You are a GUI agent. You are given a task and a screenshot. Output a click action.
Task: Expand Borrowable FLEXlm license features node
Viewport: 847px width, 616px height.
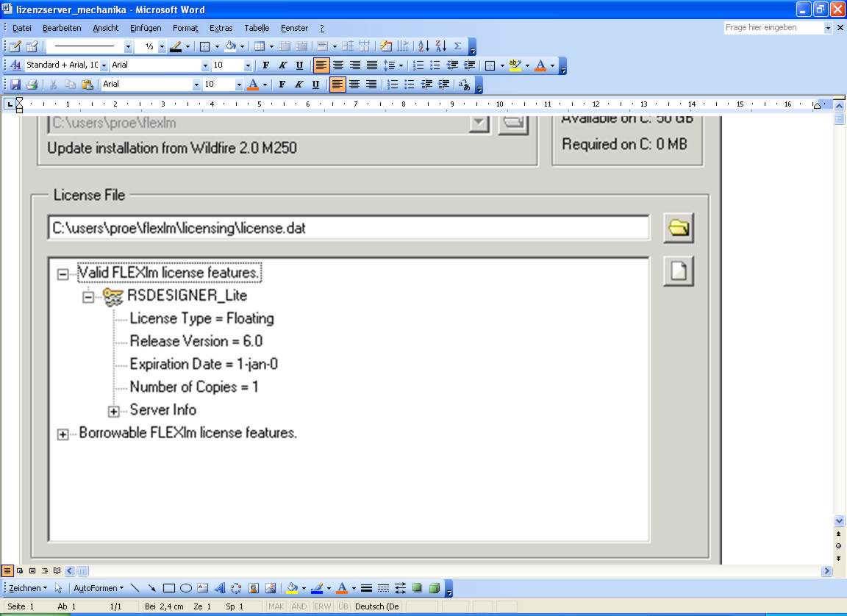62,434
